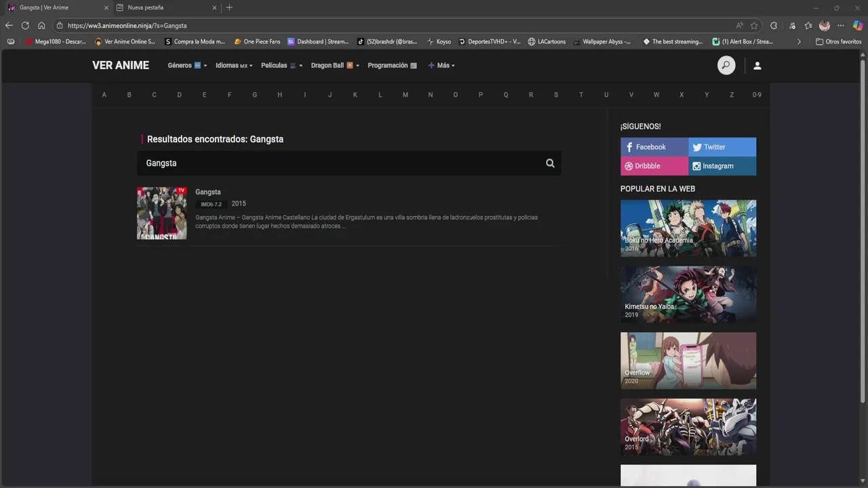Viewport: 868px width, 488px height.
Task: Open the browser extensions puzzle icon
Action: coord(774,26)
